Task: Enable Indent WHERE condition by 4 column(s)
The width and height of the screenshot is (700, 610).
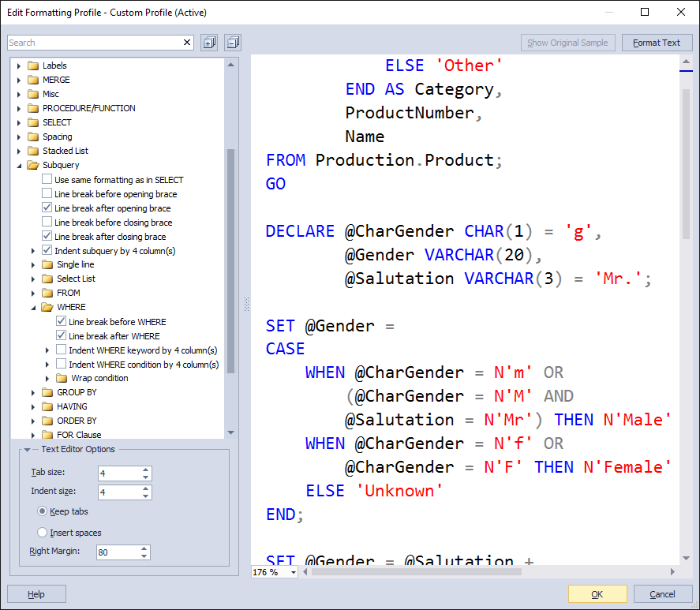Action: pyautogui.click(x=61, y=364)
